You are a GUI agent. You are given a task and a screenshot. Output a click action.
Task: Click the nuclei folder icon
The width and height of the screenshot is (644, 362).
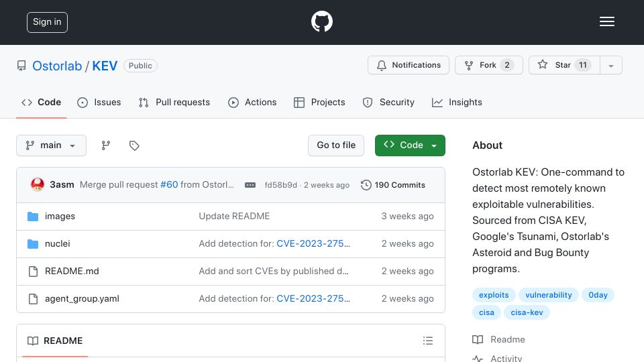[33, 244]
